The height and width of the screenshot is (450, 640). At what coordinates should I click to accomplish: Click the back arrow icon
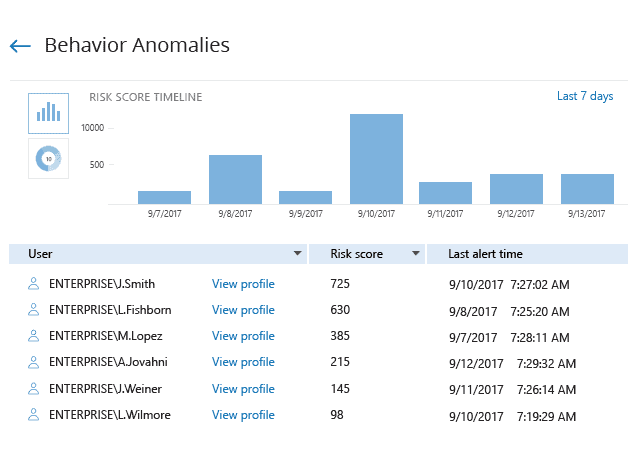click(20, 46)
